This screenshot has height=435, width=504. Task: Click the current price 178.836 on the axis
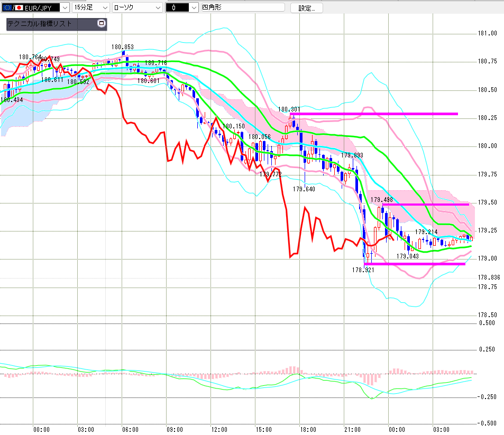489,277
